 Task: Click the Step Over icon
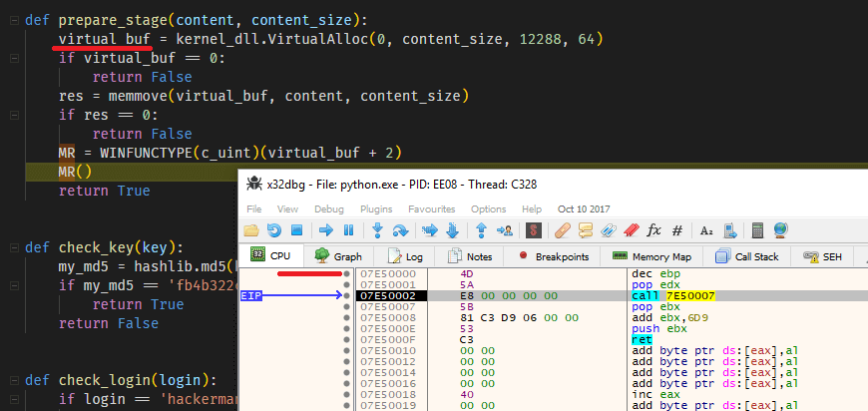tap(400, 230)
